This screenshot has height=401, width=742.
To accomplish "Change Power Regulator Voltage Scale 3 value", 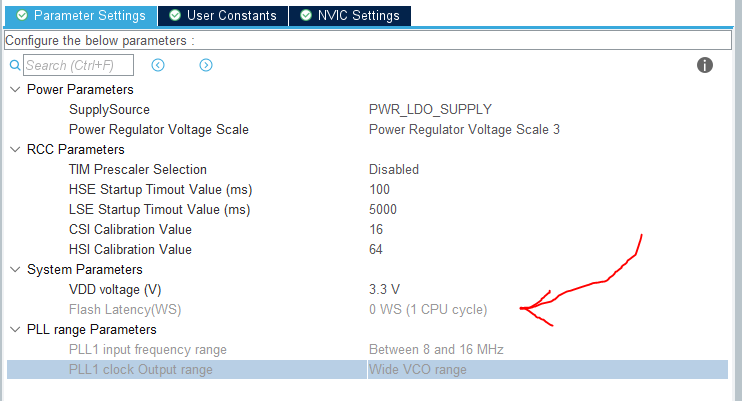I will [464, 129].
